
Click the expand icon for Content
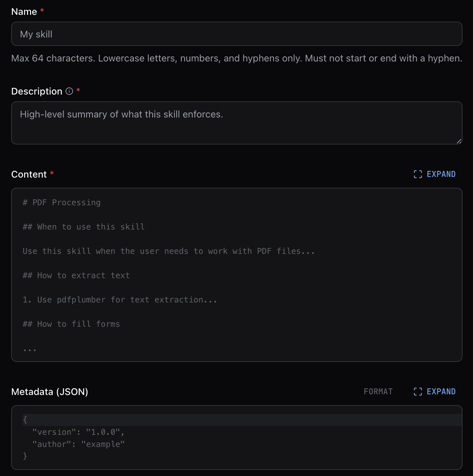418,174
